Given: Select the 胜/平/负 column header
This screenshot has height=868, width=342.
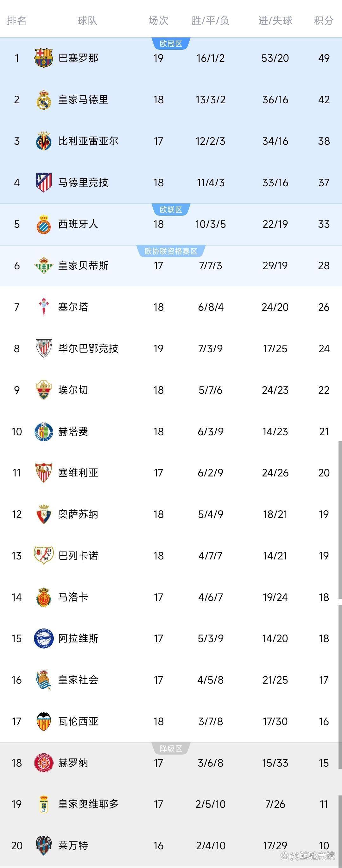Looking at the screenshot, I should [210, 21].
